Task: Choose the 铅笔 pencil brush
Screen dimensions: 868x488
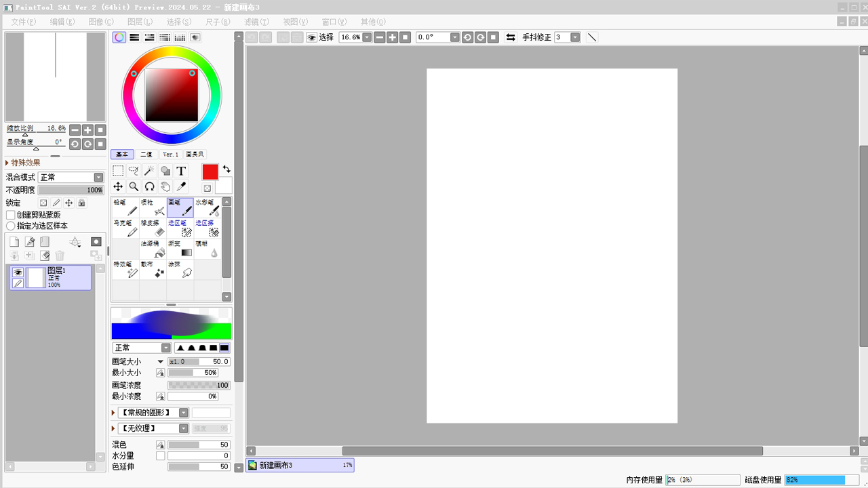Action: 125,207
